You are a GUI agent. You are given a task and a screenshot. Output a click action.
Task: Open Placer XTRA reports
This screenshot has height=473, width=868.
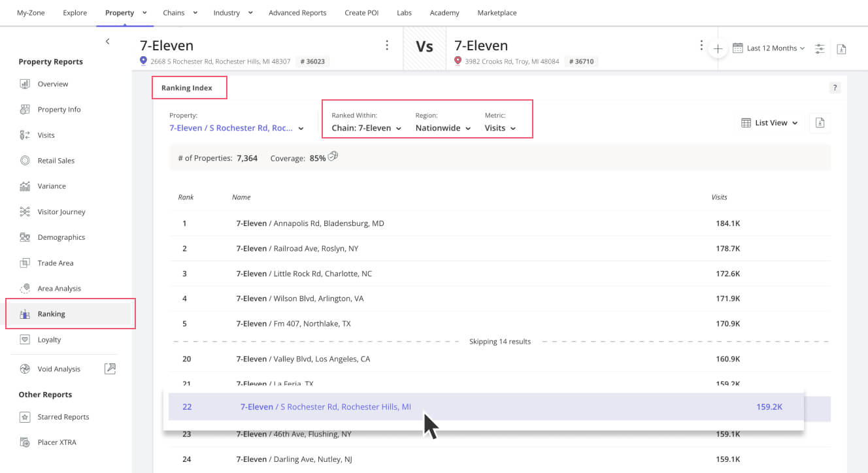click(57, 442)
